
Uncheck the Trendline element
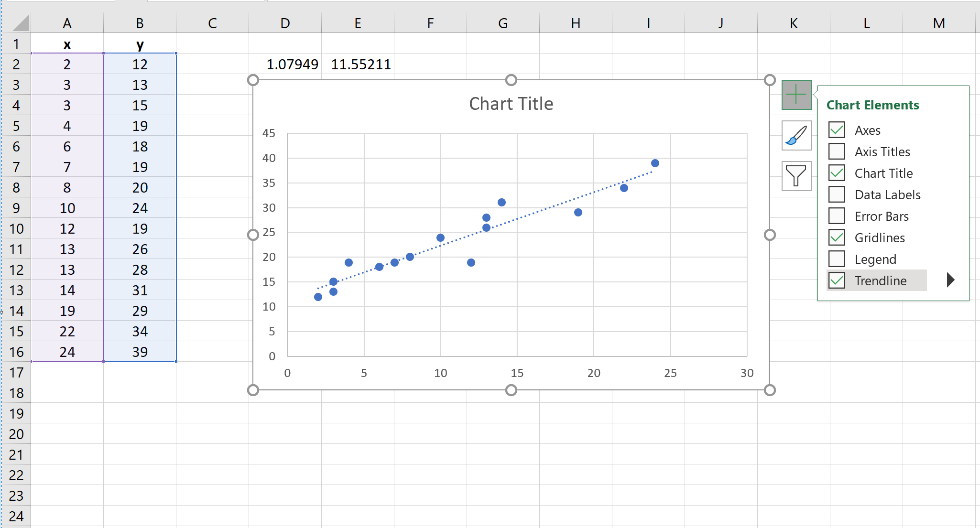pos(837,280)
